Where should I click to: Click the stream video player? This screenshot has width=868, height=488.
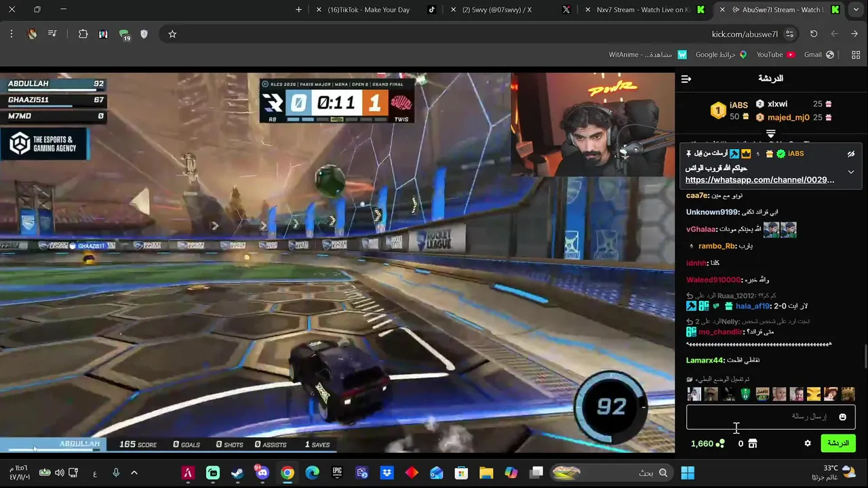coord(337,262)
